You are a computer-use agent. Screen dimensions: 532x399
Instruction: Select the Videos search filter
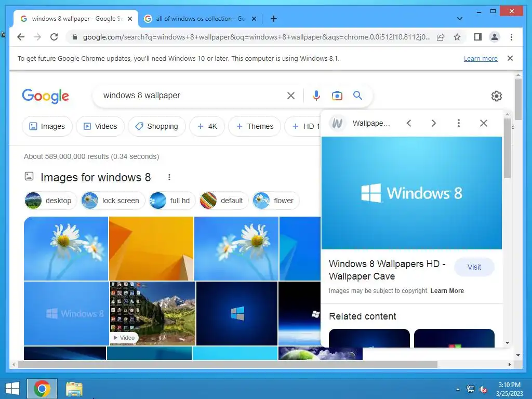point(100,126)
